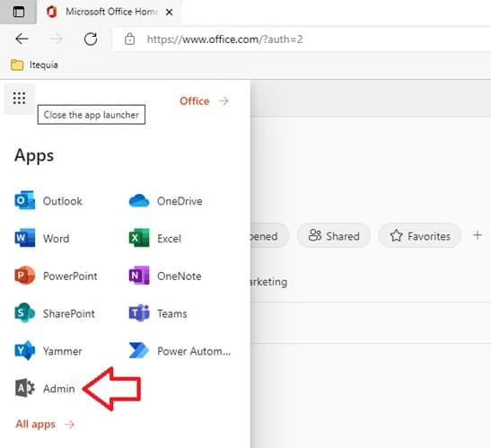The height and width of the screenshot is (448, 491).
Task: Click the Forward navigation arrow
Action: (x=57, y=40)
